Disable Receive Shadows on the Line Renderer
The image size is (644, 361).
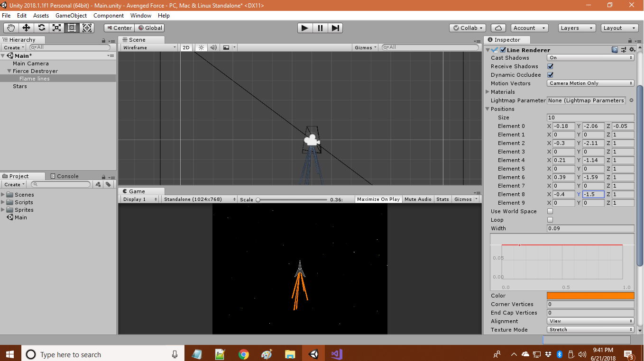[551, 66]
